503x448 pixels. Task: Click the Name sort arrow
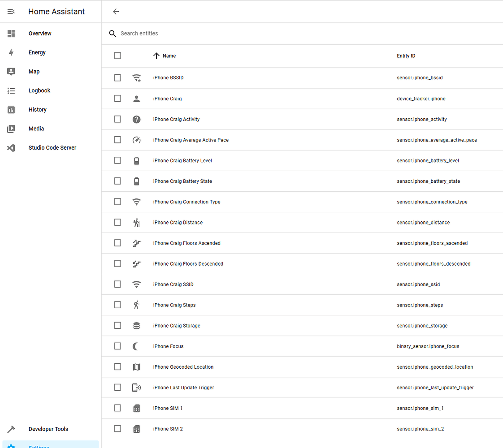[156, 56]
